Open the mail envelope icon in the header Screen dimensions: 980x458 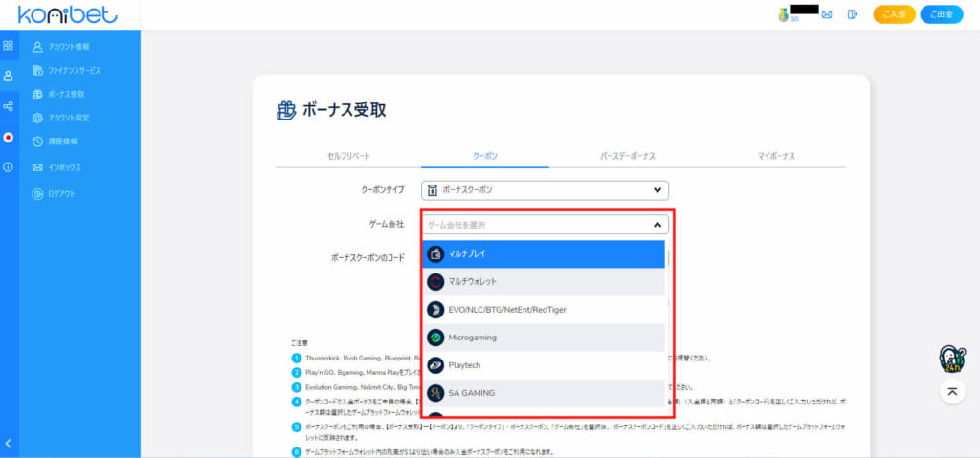coord(827,14)
